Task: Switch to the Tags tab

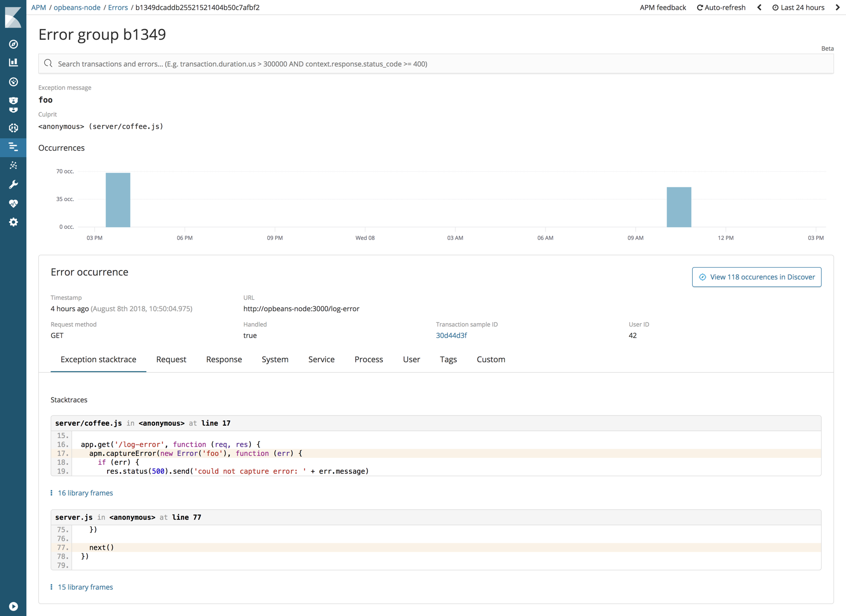Action: (448, 359)
